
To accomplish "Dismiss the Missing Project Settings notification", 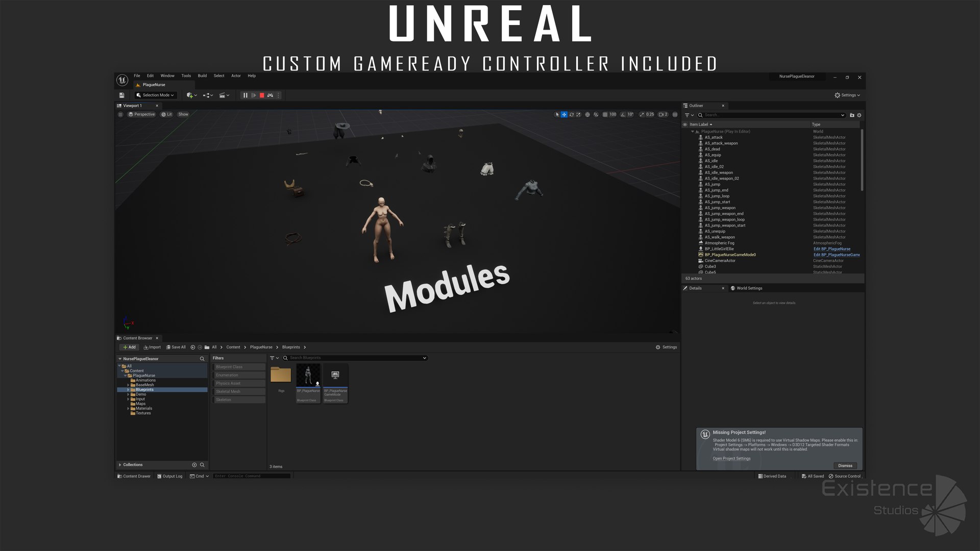I will (845, 466).
